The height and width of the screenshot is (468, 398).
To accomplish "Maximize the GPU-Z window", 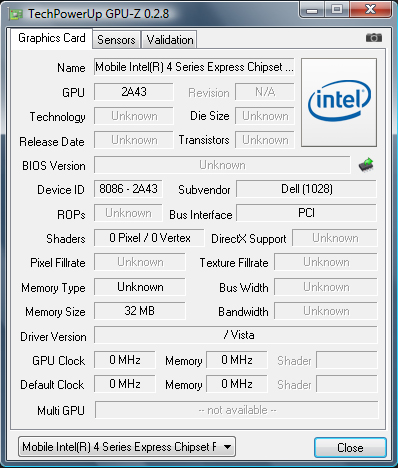I will pyautogui.click(x=337, y=10).
